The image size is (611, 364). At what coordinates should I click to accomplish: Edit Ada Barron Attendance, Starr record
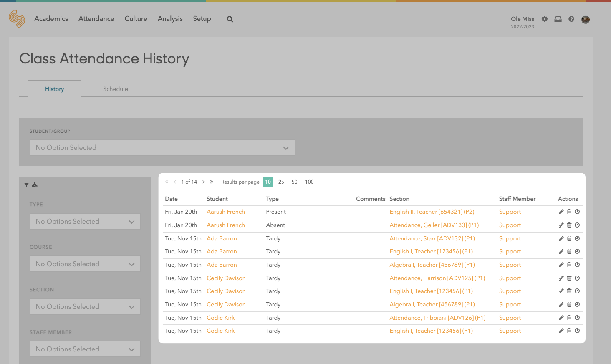click(x=561, y=238)
